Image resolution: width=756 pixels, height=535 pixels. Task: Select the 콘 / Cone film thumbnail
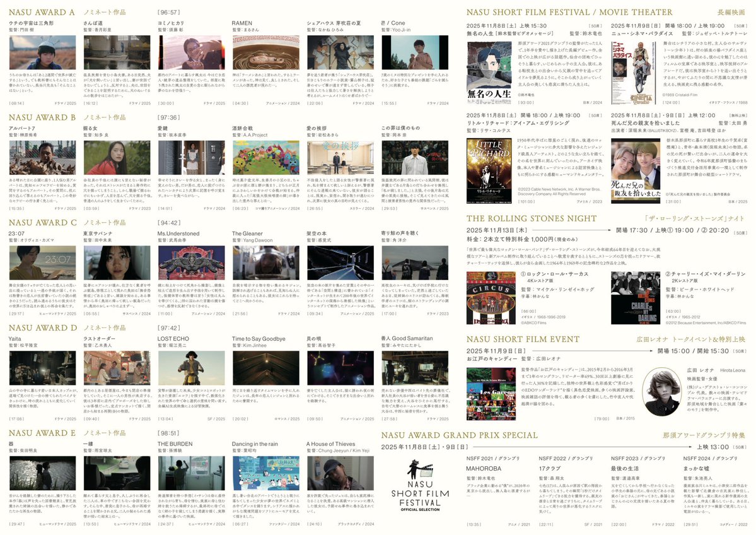coord(415,52)
